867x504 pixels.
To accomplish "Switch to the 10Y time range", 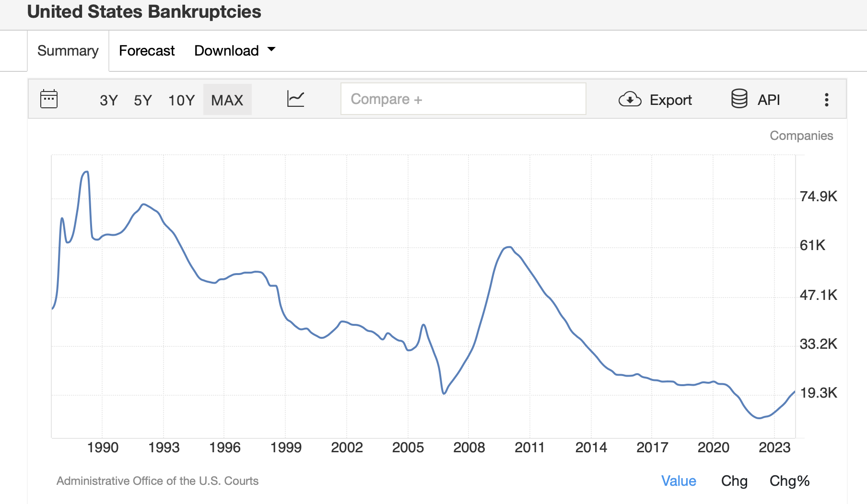I will (181, 100).
